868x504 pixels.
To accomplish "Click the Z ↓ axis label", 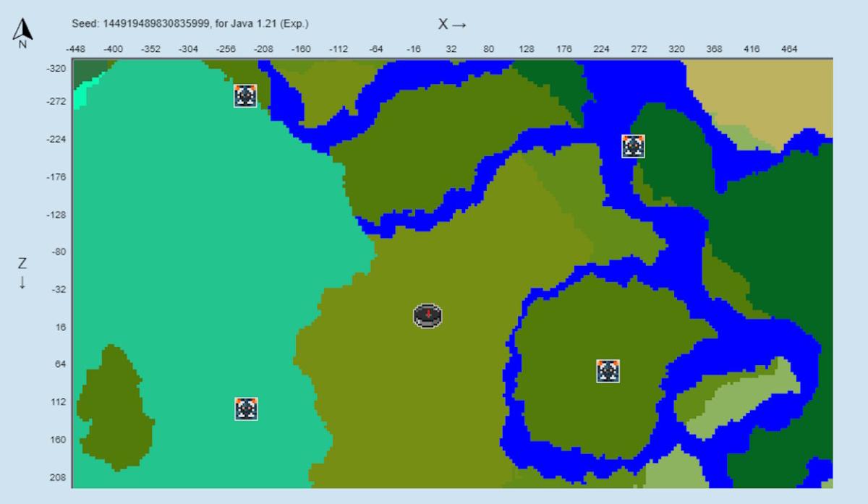I will [22, 272].
